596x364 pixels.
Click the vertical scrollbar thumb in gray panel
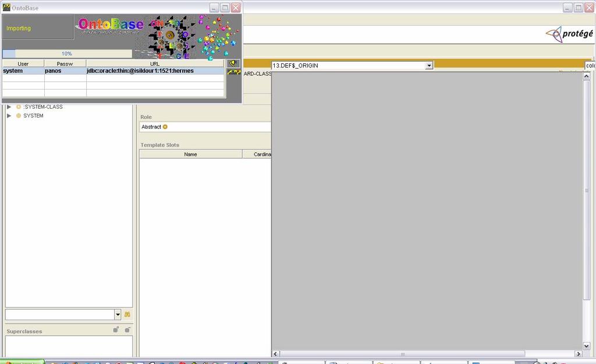coord(587,190)
